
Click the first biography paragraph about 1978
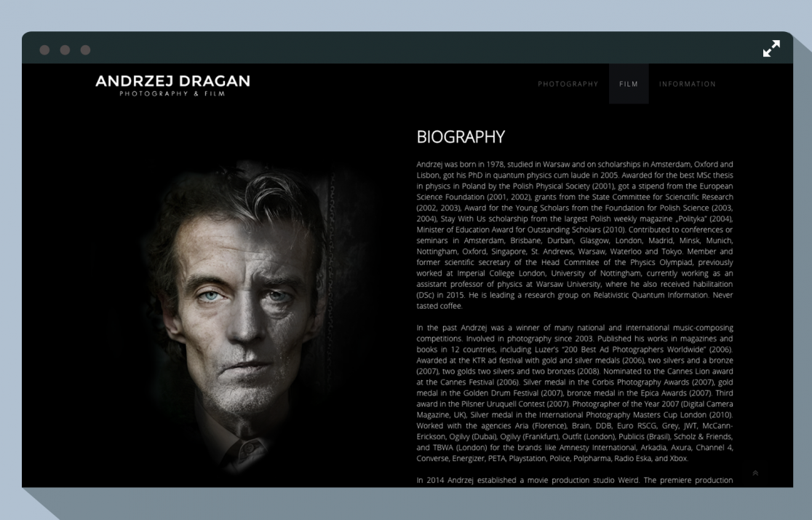click(x=574, y=235)
